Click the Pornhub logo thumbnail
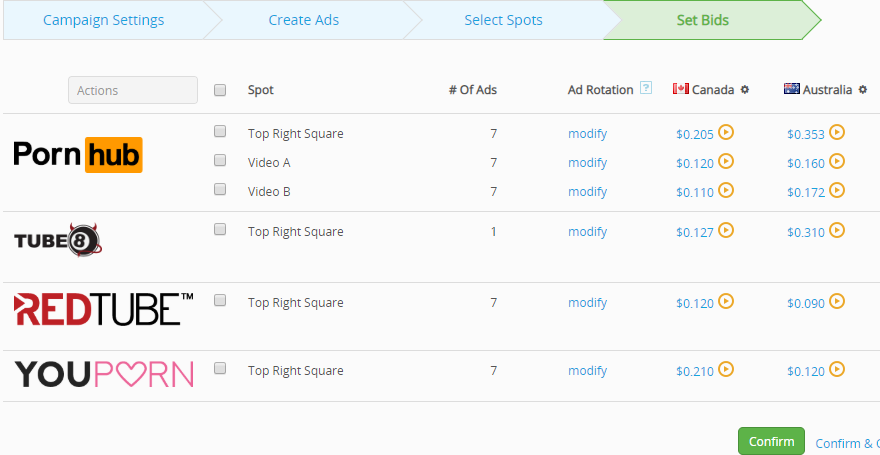Screen dimensions: 880x455 point(78,154)
